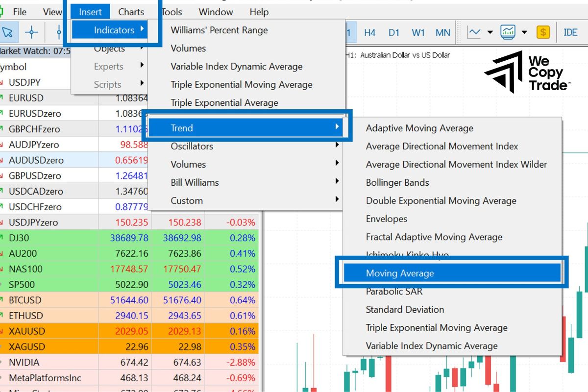
Task: Select the W1 timeframe button
Action: pyautogui.click(x=418, y=32)
